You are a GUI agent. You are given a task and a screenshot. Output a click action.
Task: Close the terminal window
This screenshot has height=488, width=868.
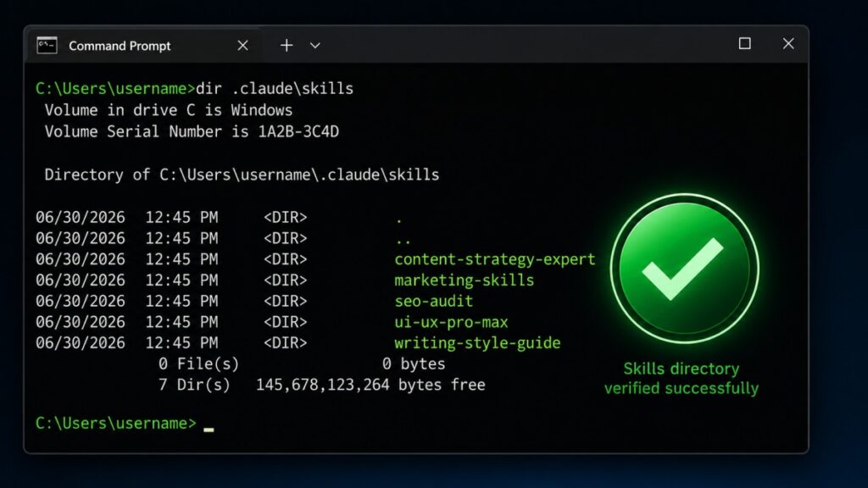[788, 43]
